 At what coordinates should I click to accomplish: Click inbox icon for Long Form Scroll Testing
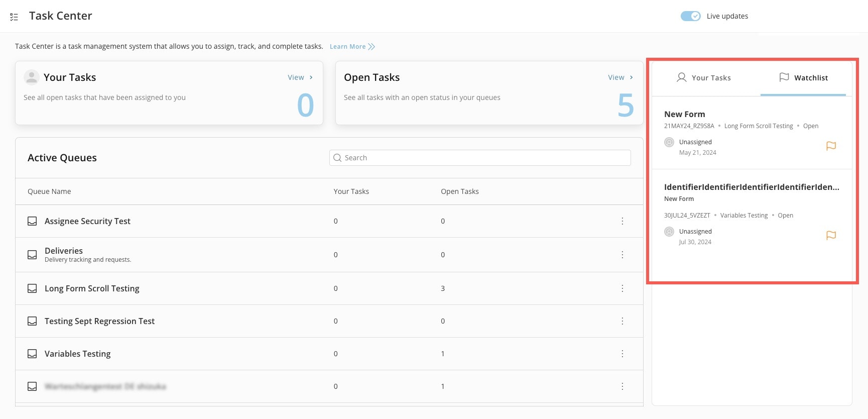coord(32,288)
